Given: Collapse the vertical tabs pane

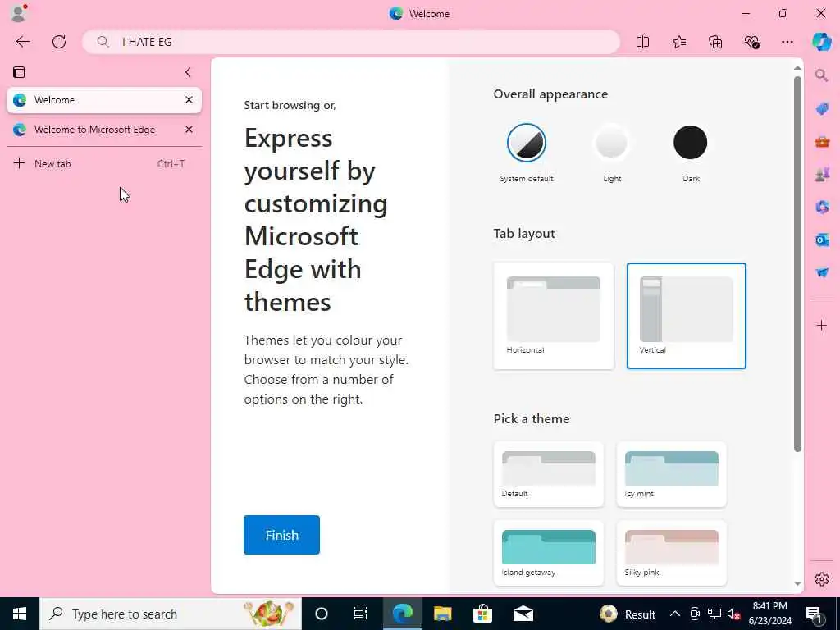Looking at the screenshot, I should click(x=188, y=72).
